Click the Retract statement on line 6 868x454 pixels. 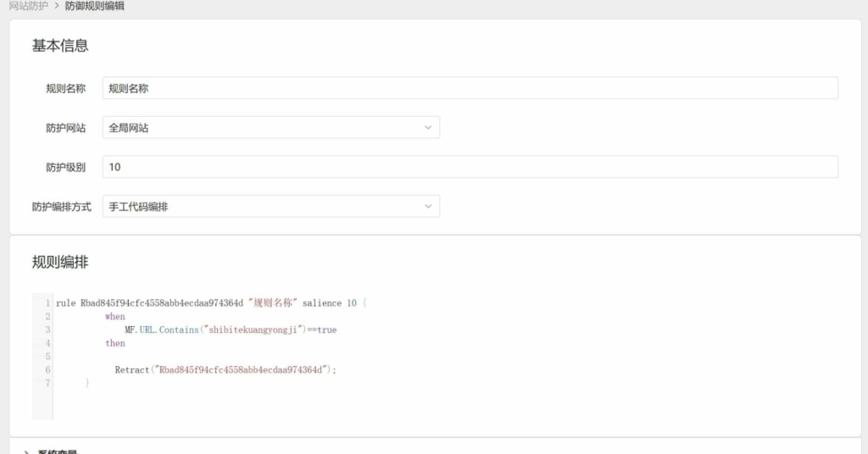point(225,370)
